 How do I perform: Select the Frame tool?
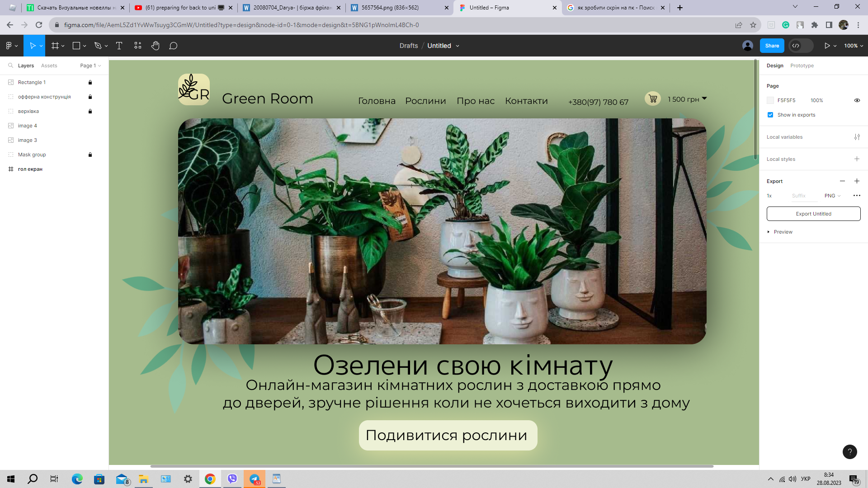55,46
